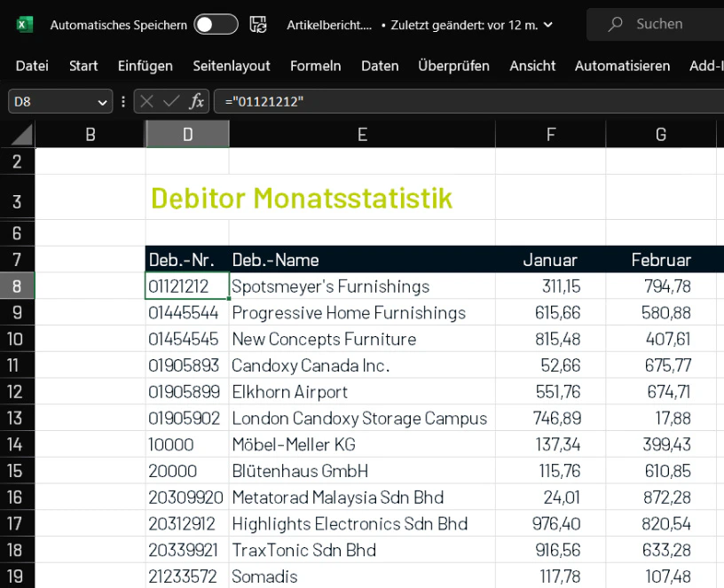
Task: Open the Formeln tab
Action: pos(315,66)
